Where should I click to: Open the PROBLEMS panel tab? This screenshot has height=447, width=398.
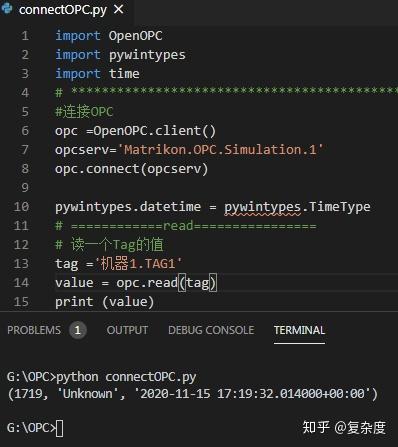pyautogui.click(x=34, y=330)
